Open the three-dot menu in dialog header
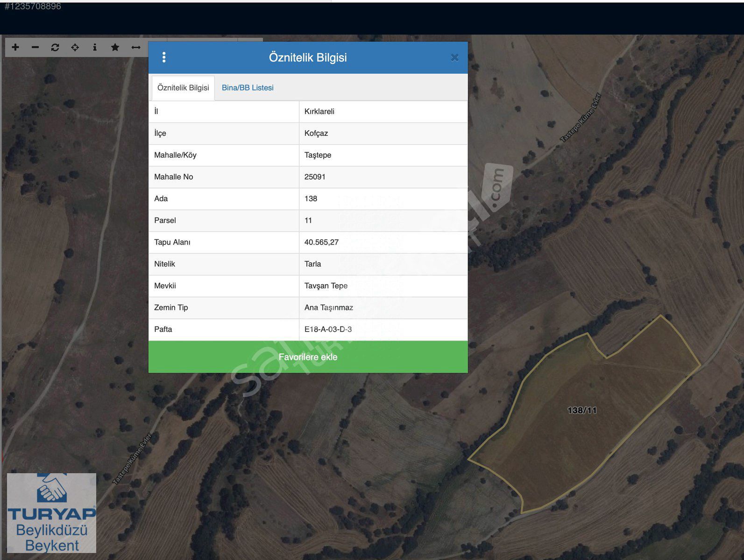The width and height of the screenshot is (744, 560). click(164, 57)
